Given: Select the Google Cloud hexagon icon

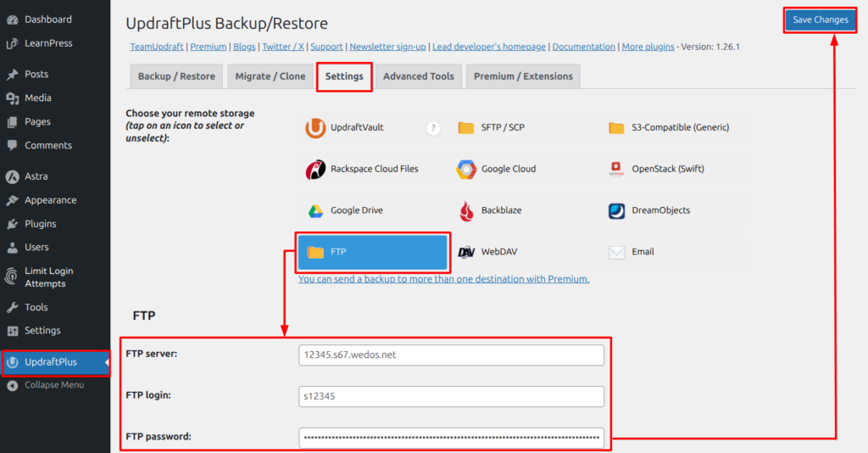Looking at the screenshot, I should click(466, 170).
